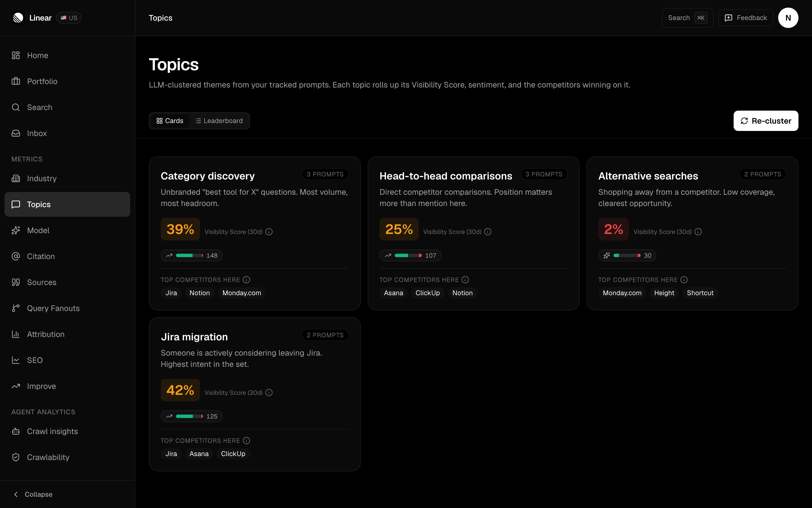Viewport: 812px width, 508px height.
Task: Select Jira chip in Jira migration card
Action: pyautogui.click(x=171, y=454)
